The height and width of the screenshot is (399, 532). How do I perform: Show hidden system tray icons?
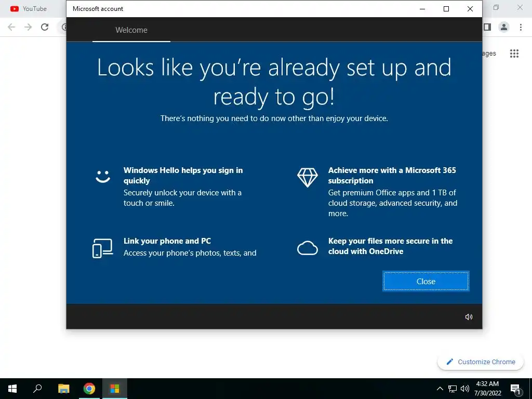click(440, 389)
